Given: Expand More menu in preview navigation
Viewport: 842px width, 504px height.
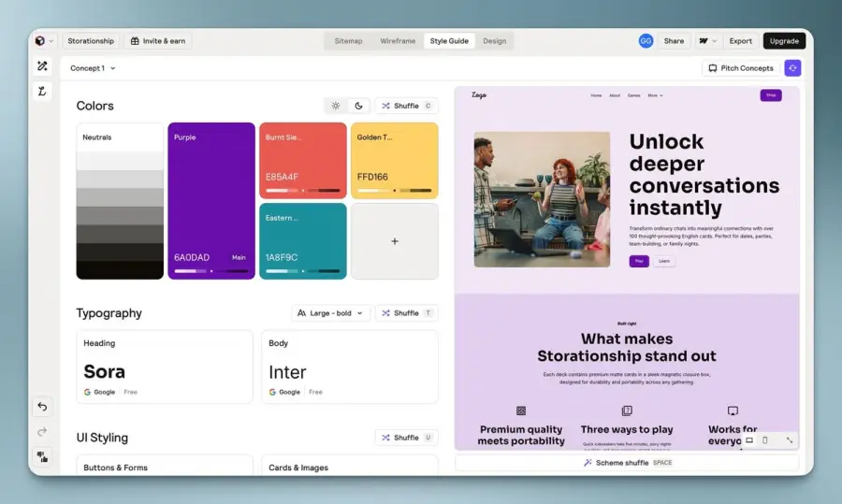Looking at the screenshot, I should [655, 95].
